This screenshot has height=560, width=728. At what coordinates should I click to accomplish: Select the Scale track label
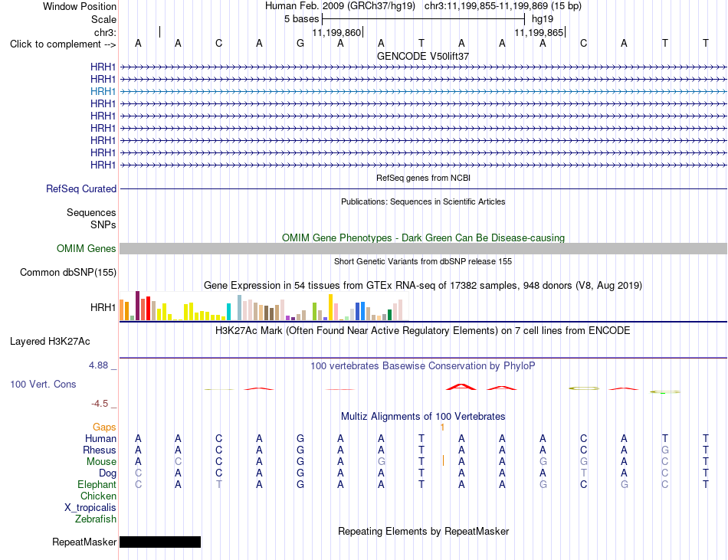click(103, 19)
